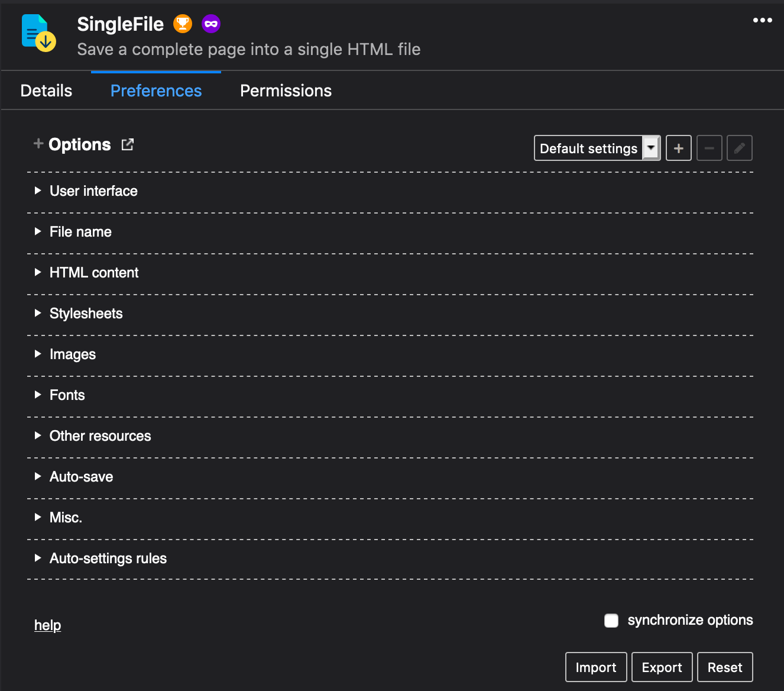Click the orange trophy recommended badge
The width and height of the screenshot is (784, 691).
(183, 24)
